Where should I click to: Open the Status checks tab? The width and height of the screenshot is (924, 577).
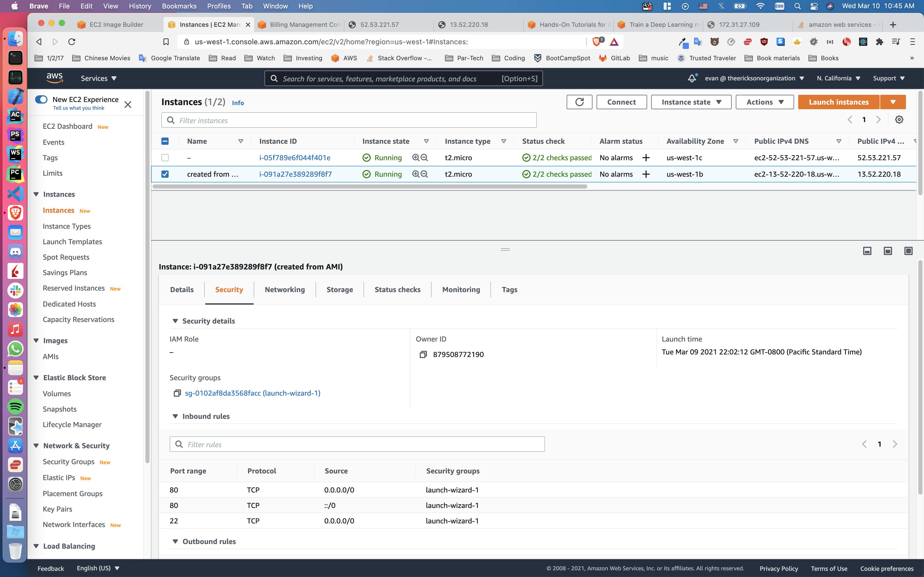coord(397,290)
